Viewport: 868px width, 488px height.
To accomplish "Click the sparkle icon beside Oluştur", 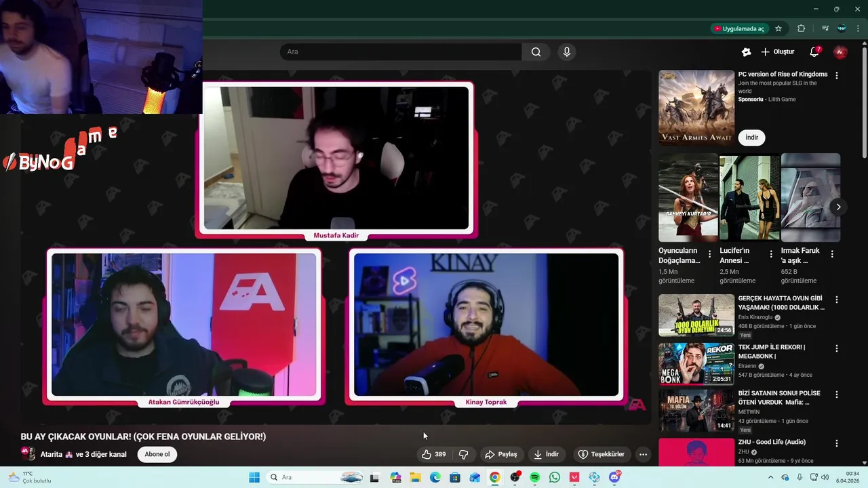I will (746, 52).
